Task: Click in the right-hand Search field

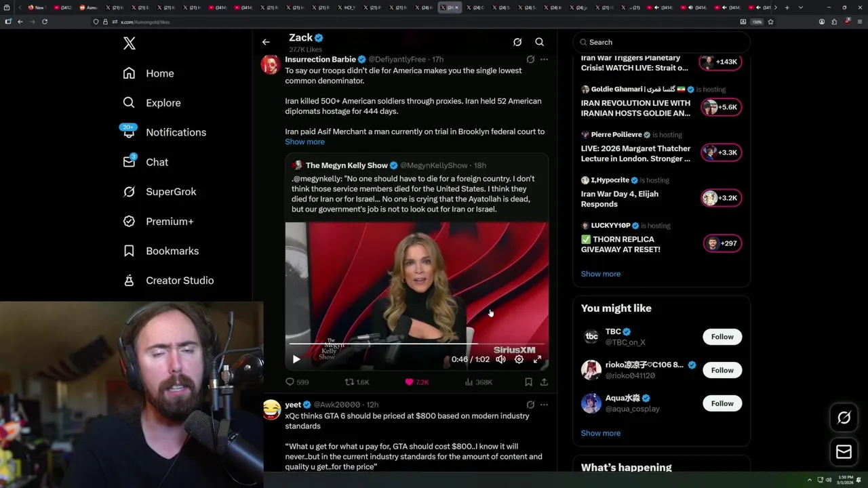Action: (x=661, y=42)
